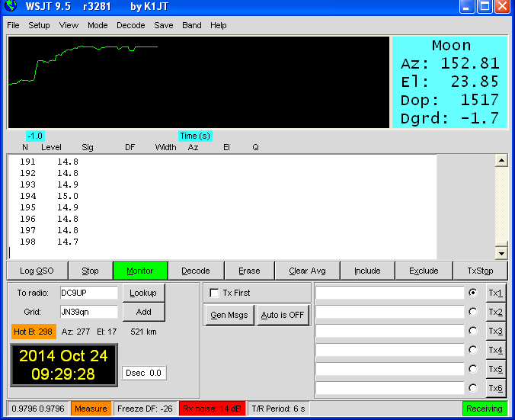Click the Dsec 0.0 clock offset box
Viewport: 515px width, 420px height.
click(x=144, y=373)
